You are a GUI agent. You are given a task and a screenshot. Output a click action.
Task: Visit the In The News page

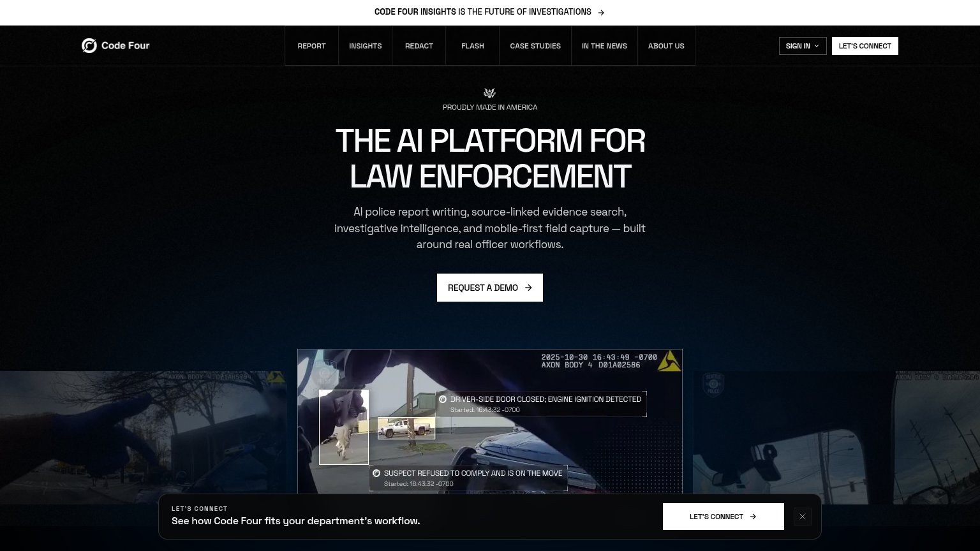pyautogui.click(x=604, y=46)
